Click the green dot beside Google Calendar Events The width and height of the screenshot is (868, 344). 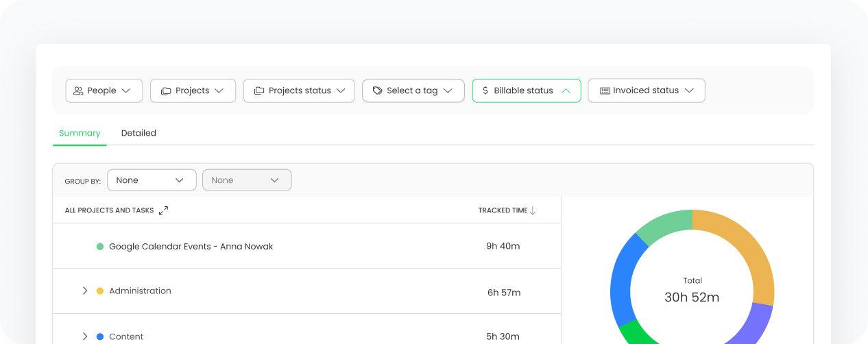pos(100,247)
